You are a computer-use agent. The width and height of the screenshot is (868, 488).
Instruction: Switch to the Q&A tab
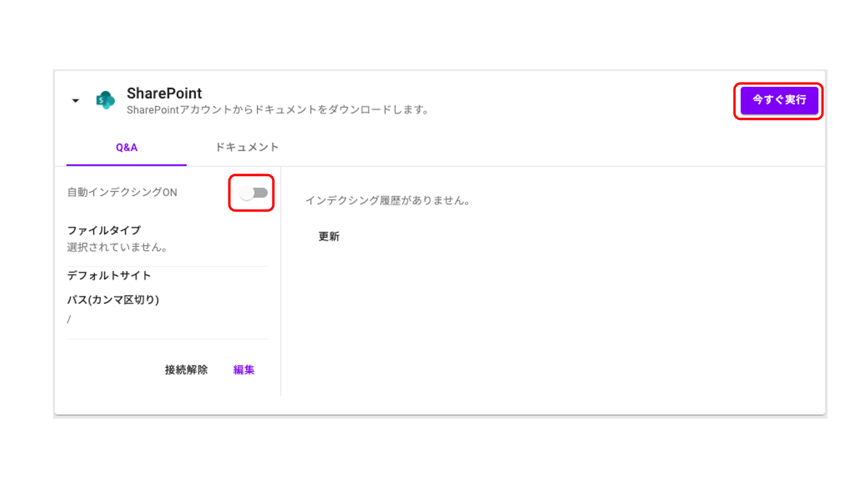[x=127, y=148]
